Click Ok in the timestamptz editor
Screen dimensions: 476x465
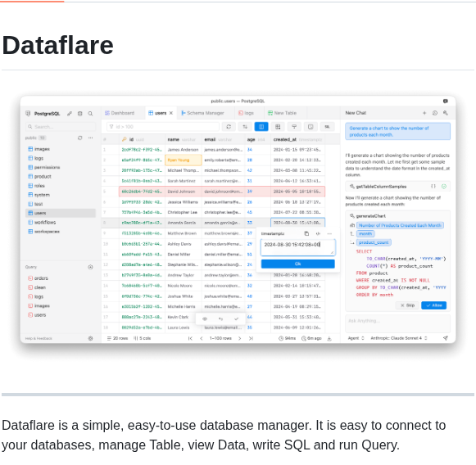[x=297, y=264]
